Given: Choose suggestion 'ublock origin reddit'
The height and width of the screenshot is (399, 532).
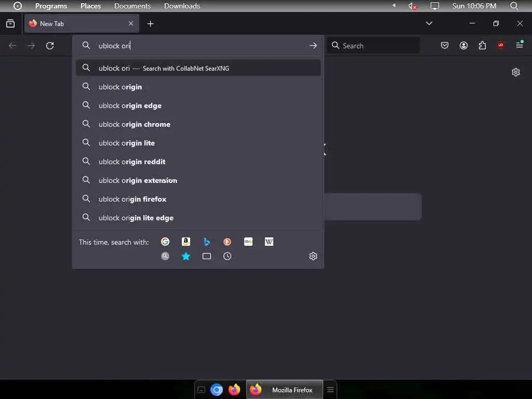Looking at the screenshot, I should pos(198,162).
